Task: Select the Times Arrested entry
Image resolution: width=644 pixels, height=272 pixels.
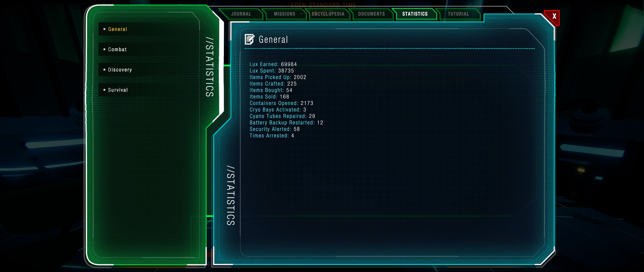Action: [x=272, y=136]
